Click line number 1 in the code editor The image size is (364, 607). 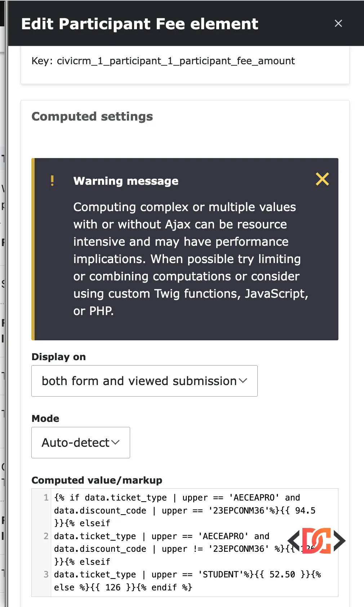coord(46,497)
